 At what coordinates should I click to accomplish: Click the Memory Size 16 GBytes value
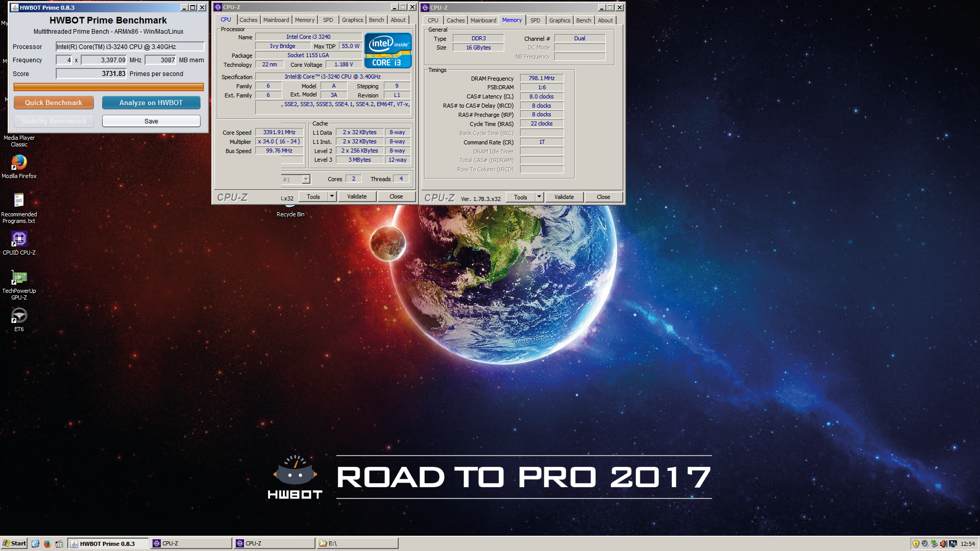click(x=478, y=47)
